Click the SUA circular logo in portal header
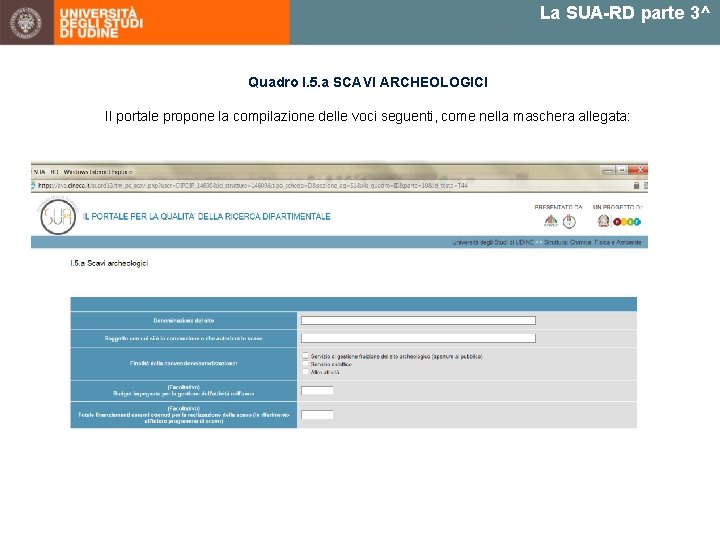Image resolution: width=720 pixels, height=540 pixels. [x=58, y=218]
